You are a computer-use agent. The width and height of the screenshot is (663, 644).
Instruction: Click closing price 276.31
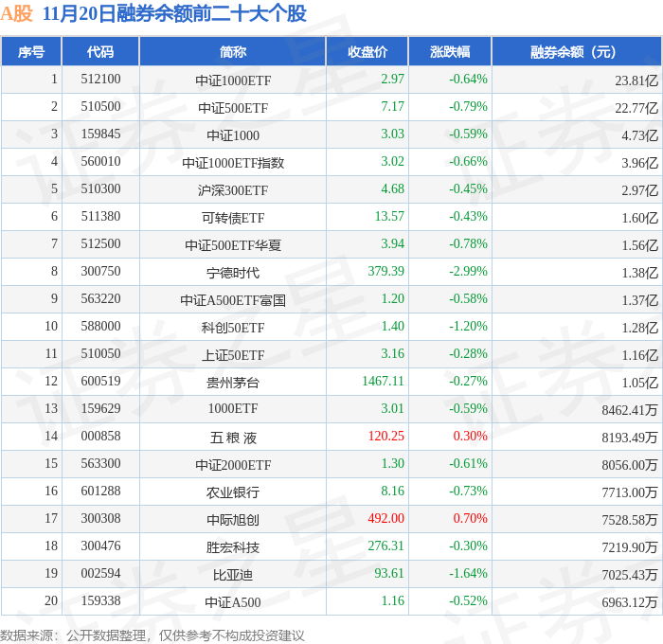coord(386,546)
